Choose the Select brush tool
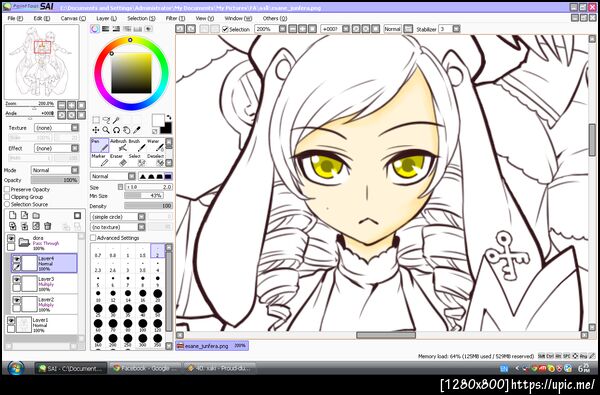Viewport: 600px width, 395px height. click(137, 160)
